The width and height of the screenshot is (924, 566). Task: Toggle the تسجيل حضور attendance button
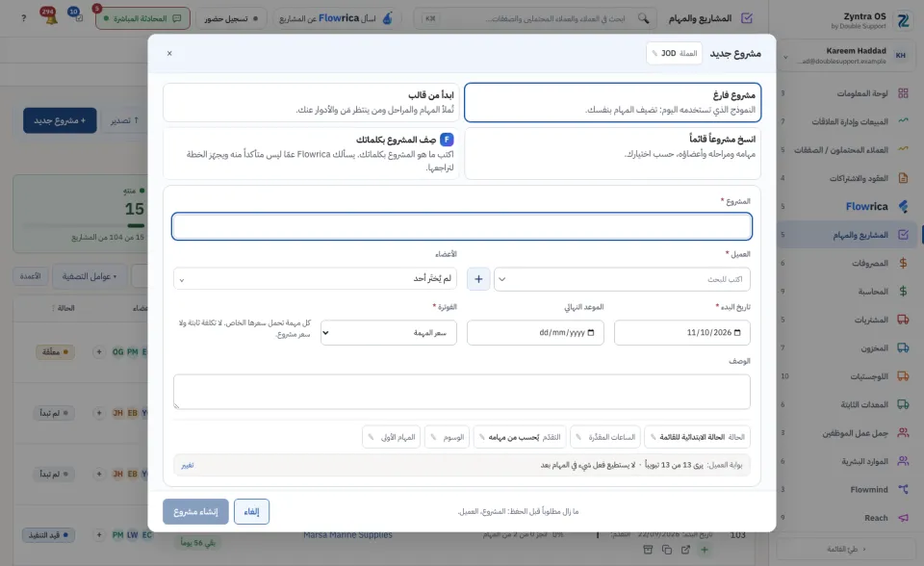coord(231,18)
